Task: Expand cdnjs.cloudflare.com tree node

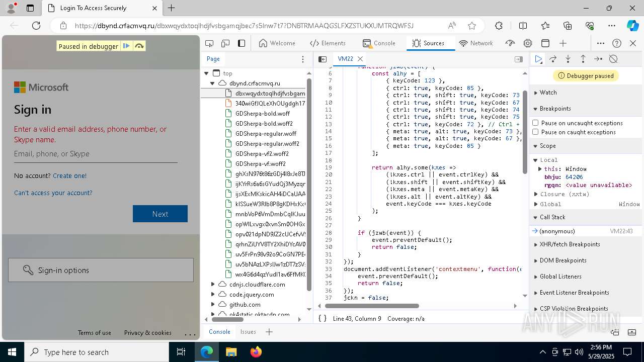Action: tap(213, 284)
